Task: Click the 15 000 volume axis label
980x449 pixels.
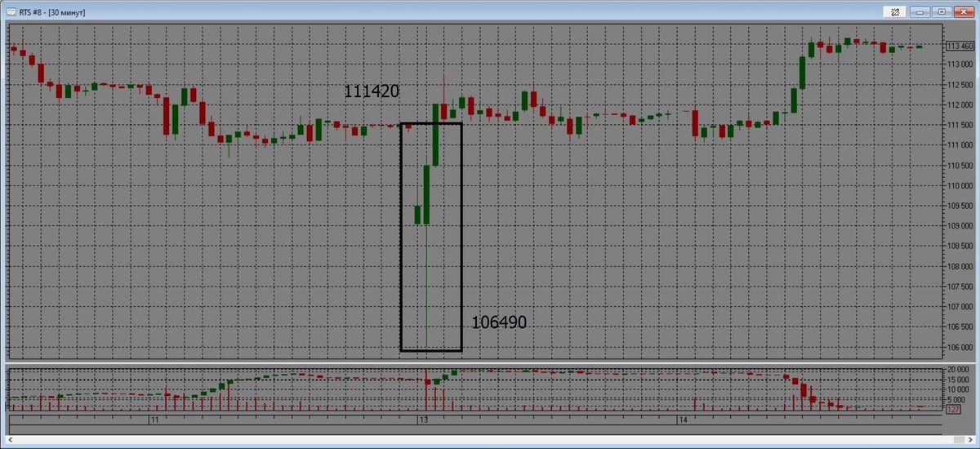Action: click(x=957, y=380)
